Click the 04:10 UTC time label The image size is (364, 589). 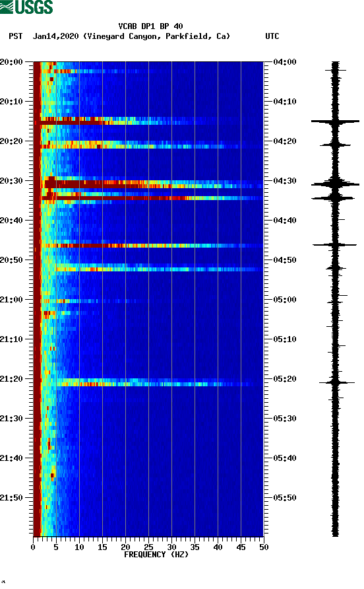pos(285,102)
